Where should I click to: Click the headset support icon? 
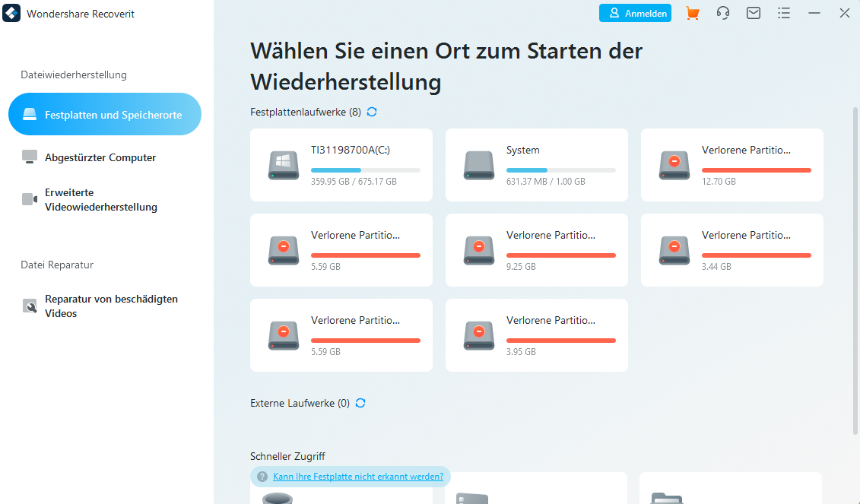[723, 13]
